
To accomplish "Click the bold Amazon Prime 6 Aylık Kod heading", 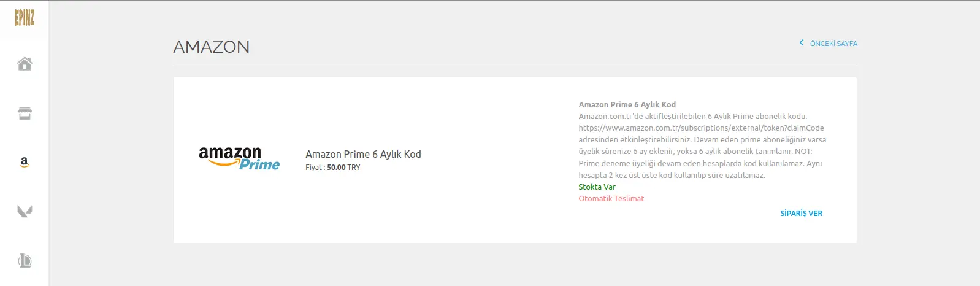I will tap(627, 104).
